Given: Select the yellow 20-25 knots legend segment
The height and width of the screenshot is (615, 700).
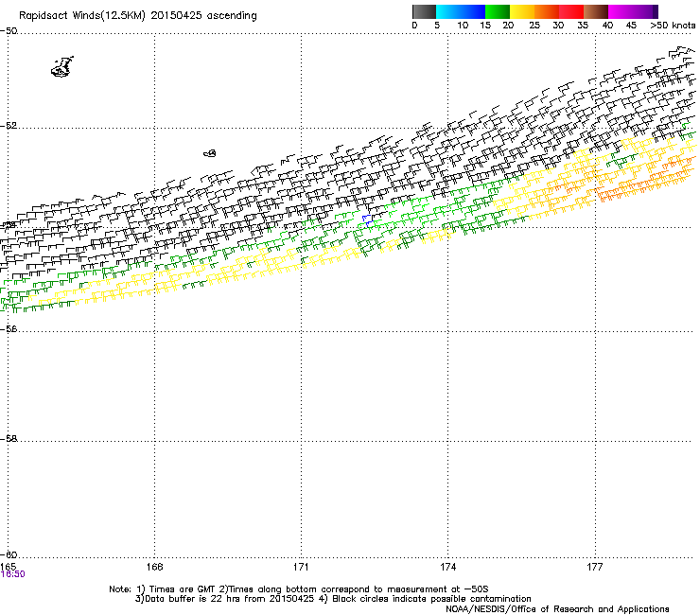Looking at the screenshot, I should [x=522, y=11].
